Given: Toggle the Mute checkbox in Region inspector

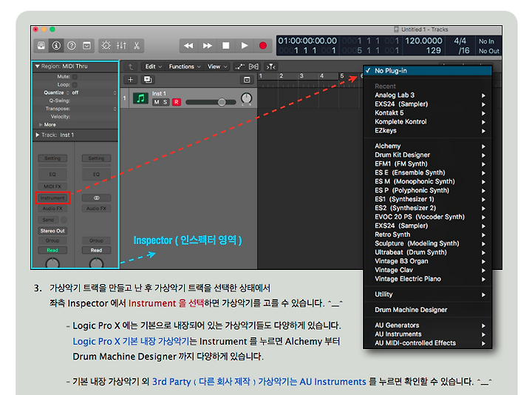Looking at the screenshot, I should pyautogui.click(x=75, y=76).
